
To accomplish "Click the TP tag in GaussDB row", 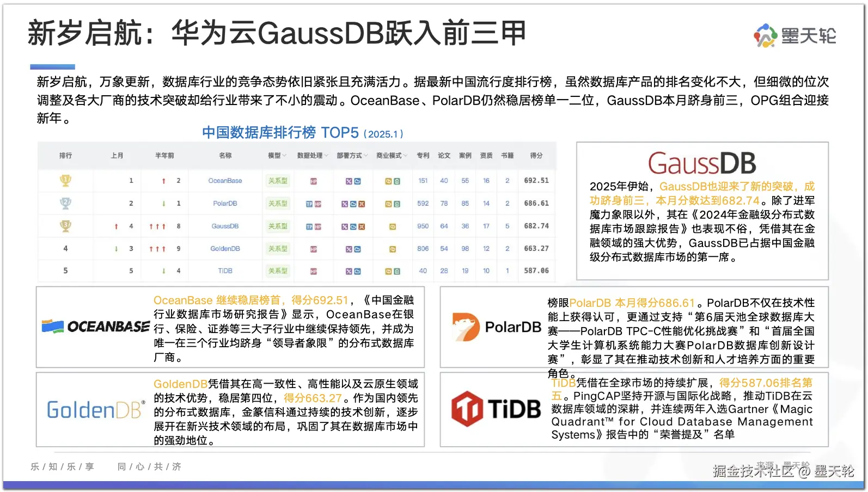I will click(309, 226).
